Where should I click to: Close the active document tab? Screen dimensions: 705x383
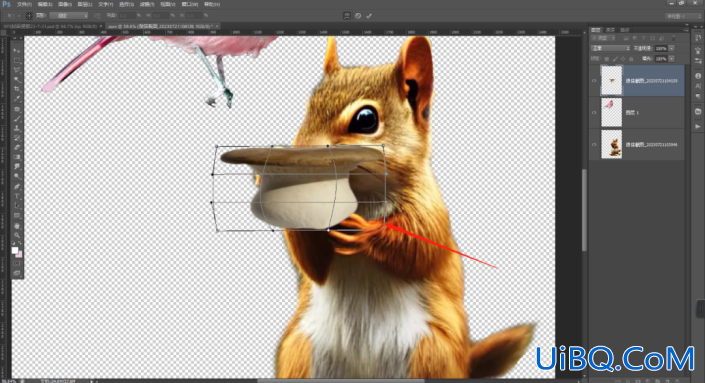click(x=217, y=27)
